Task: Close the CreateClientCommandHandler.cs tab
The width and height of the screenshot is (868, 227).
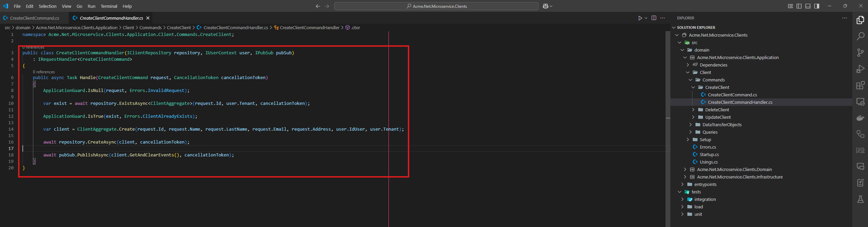Action: point(148,18)
